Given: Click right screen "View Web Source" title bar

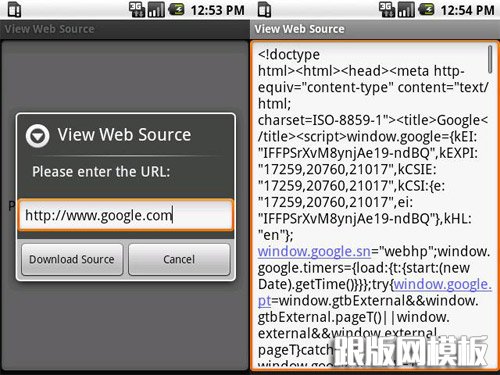Looking at the screenshot, I should [x=375, y=29].
